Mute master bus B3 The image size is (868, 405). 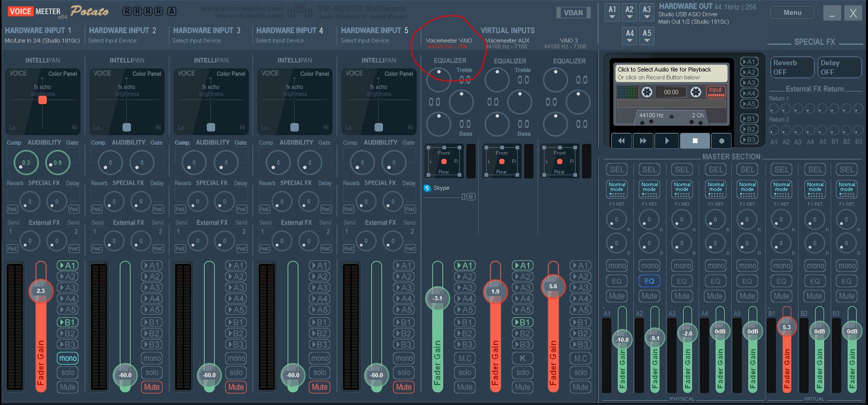pyautogui.click(x=846, y=296)
